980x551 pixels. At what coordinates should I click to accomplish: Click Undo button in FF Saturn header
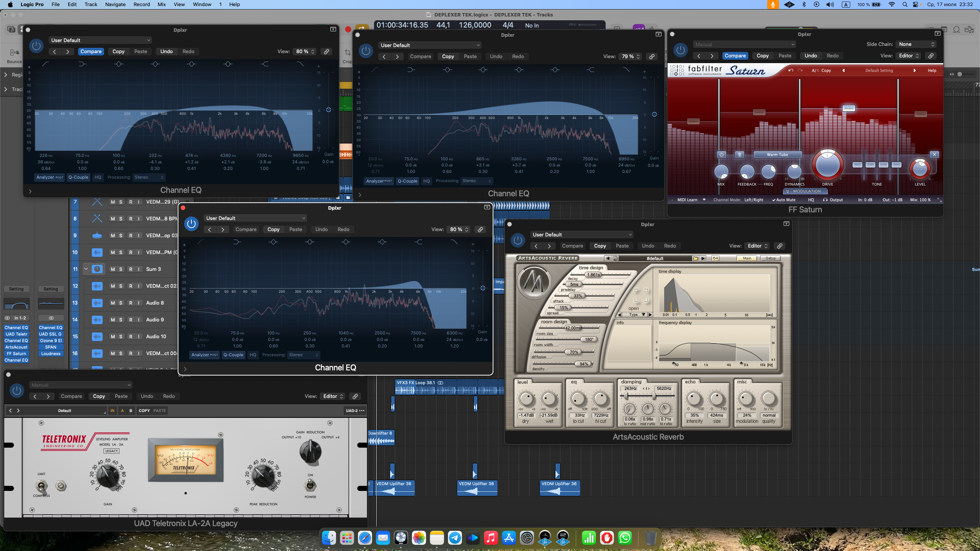click(810, 56)
